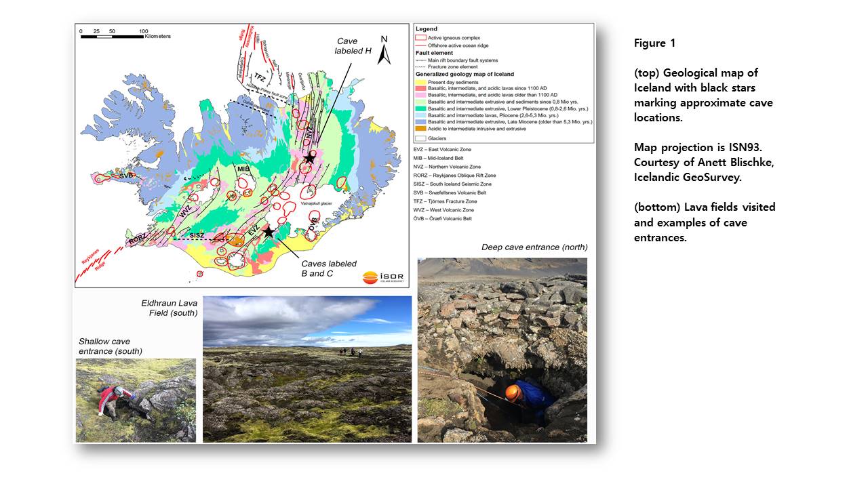The image size is (868, 488).
Task: Click 'Deep cave entrance (north)' caption
Action: pyautogui.click(x=534, y=247)
